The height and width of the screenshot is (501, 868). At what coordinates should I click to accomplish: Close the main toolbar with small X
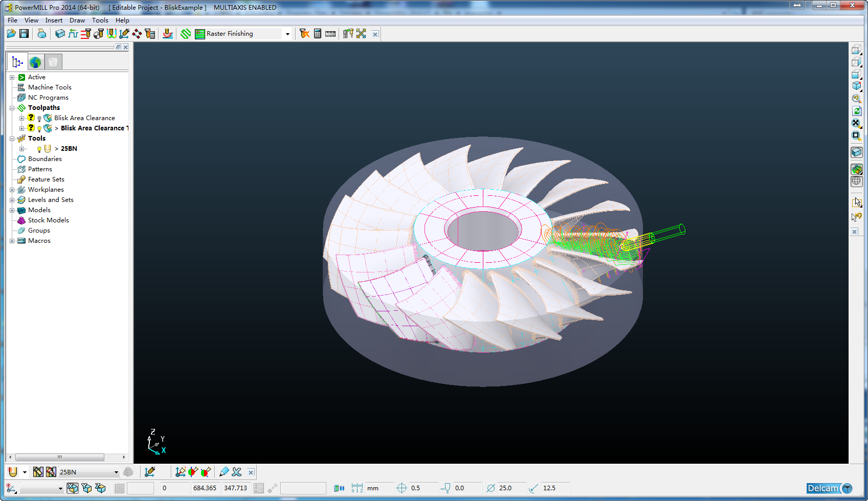tap(375, 34)
